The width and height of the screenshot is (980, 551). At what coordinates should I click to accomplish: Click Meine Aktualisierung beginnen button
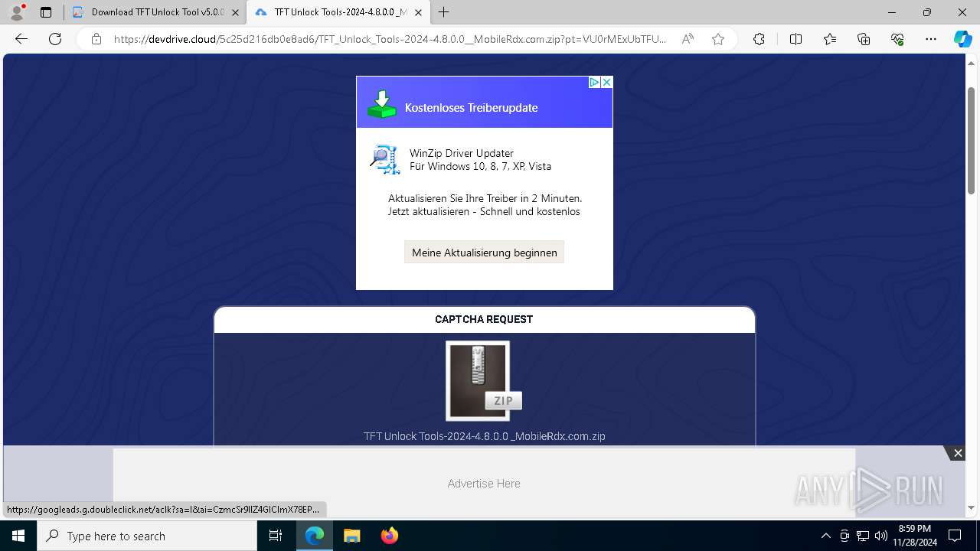pos(484,253)
